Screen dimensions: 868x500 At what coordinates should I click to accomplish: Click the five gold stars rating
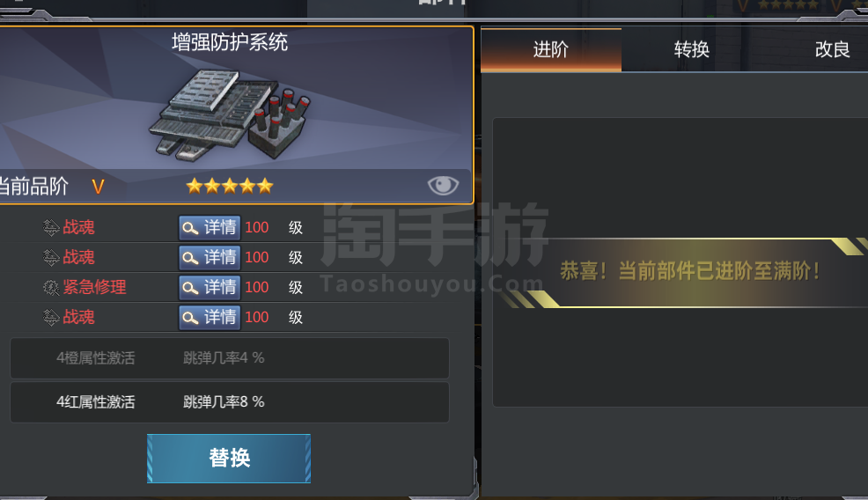click(x=230, y=186)
